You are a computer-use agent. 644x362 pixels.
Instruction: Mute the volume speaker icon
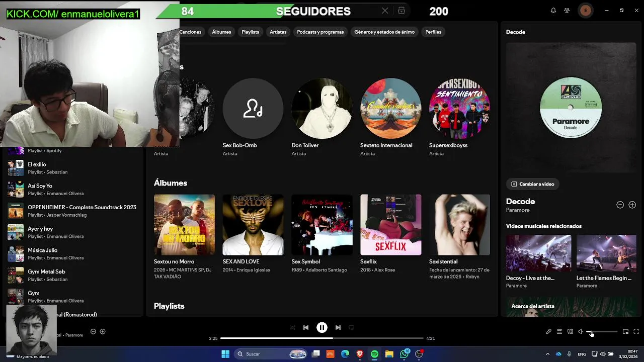[x=580, y=331]
